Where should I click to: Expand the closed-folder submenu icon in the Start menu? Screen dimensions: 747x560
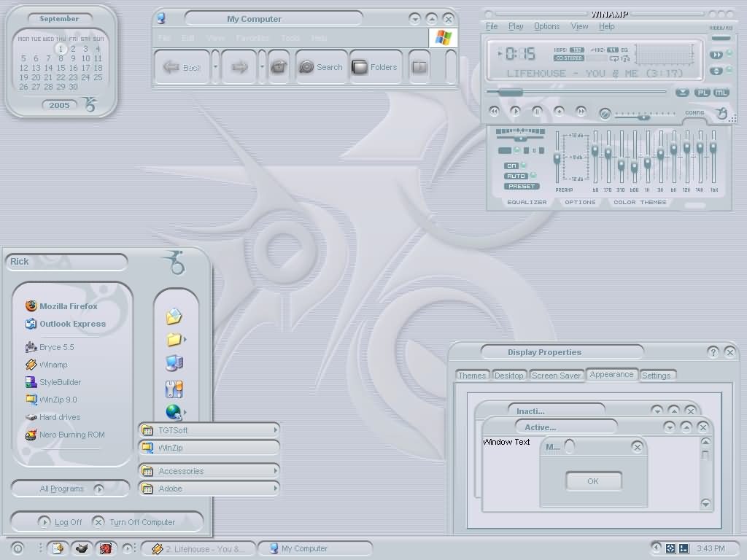click(x=176, y=339)
